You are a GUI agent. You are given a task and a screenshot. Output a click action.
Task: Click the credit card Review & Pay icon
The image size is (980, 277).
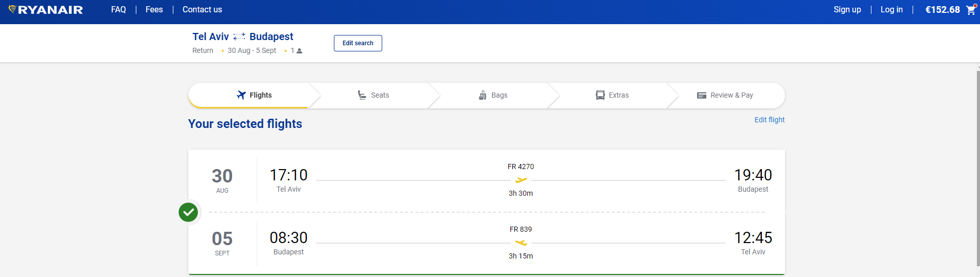tap(702, 95)
